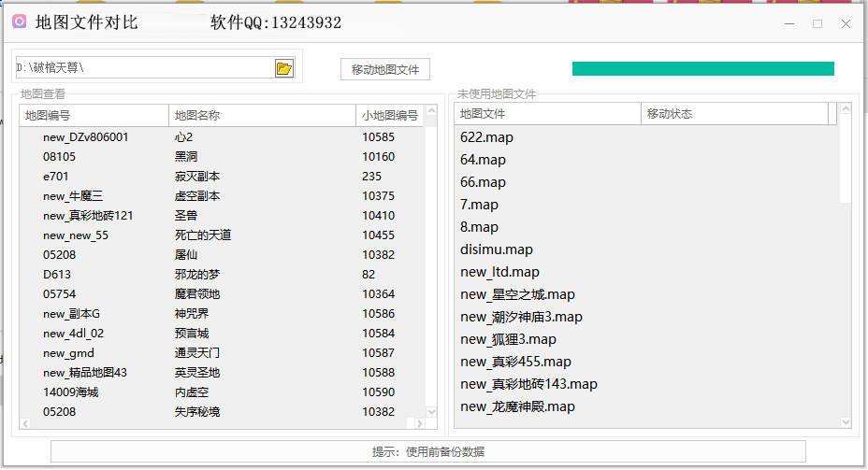Click minimap number 10585
The image size is (868, 470).
379,137
